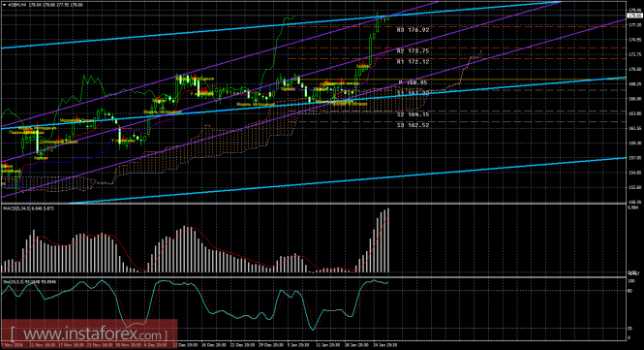The height and width of the screenshot is (350, 644).
Task: Select the R2 173.75 resistance level label
Action: coord(413,51)
